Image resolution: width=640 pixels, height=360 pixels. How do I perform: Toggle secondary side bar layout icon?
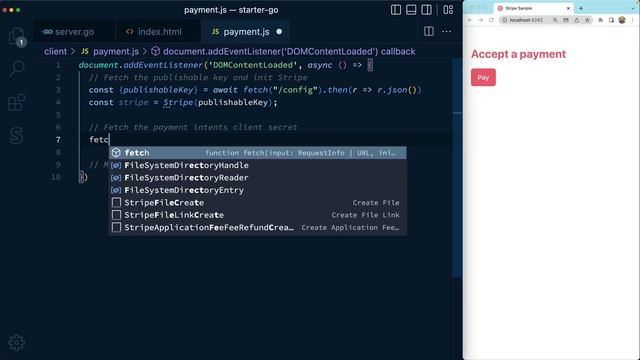click(x=426, y=10)
